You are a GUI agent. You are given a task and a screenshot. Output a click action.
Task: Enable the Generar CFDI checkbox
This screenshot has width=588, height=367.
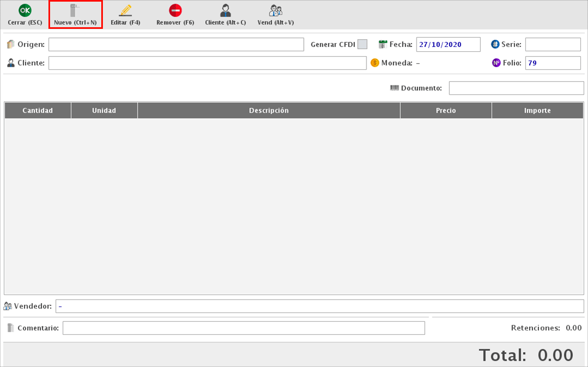pos(362,45)
